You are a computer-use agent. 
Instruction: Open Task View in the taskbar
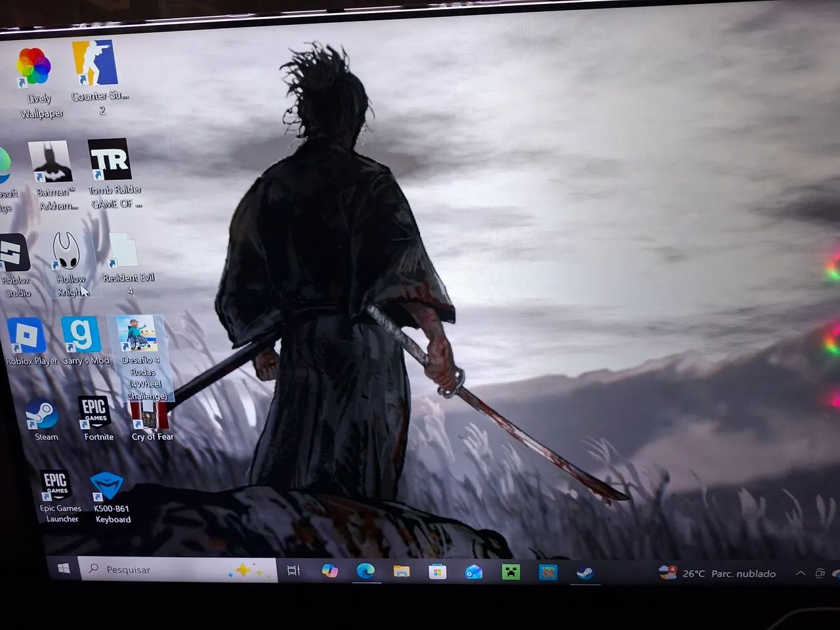293,571
